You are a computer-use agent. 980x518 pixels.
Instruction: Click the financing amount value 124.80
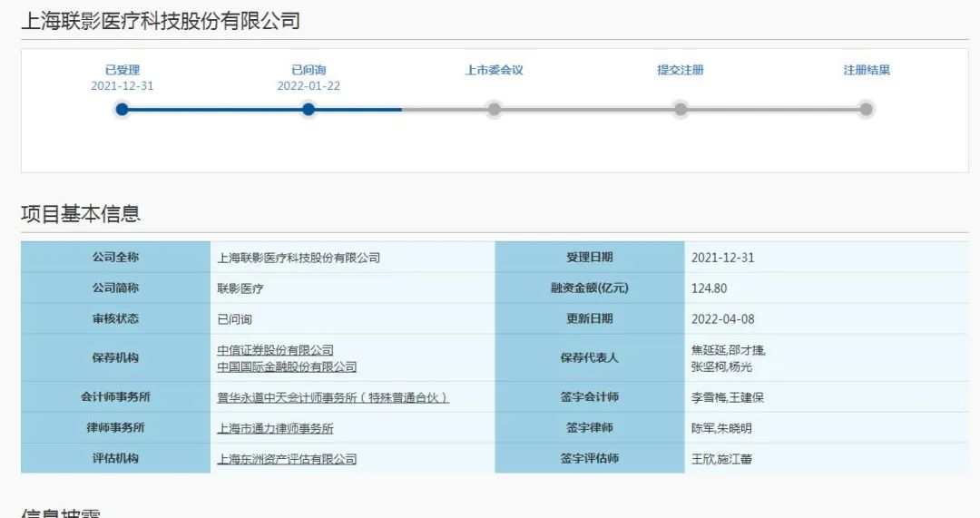pyautogui.click(x=709, y=288)
